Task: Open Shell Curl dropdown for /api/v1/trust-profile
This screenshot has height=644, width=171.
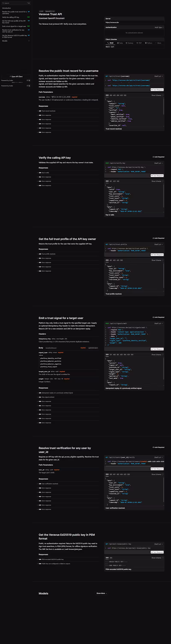Action: pyautogui.click(x=158, y=245)
